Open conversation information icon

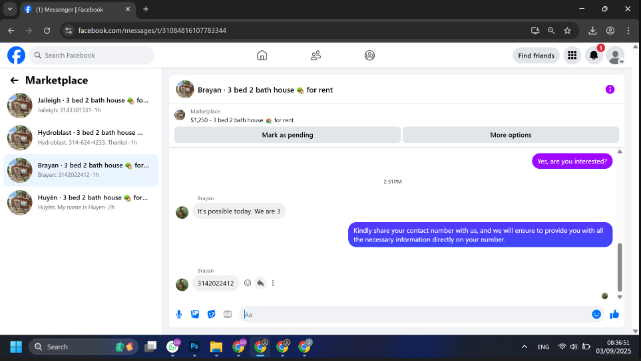(610, 90)
